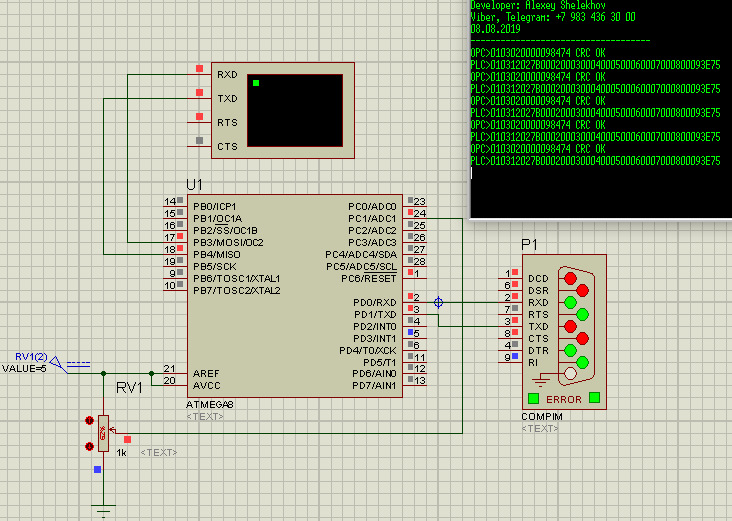Click the U1 reference label
The width and height of the screenshot is (732, 521).
click(194, 185)
